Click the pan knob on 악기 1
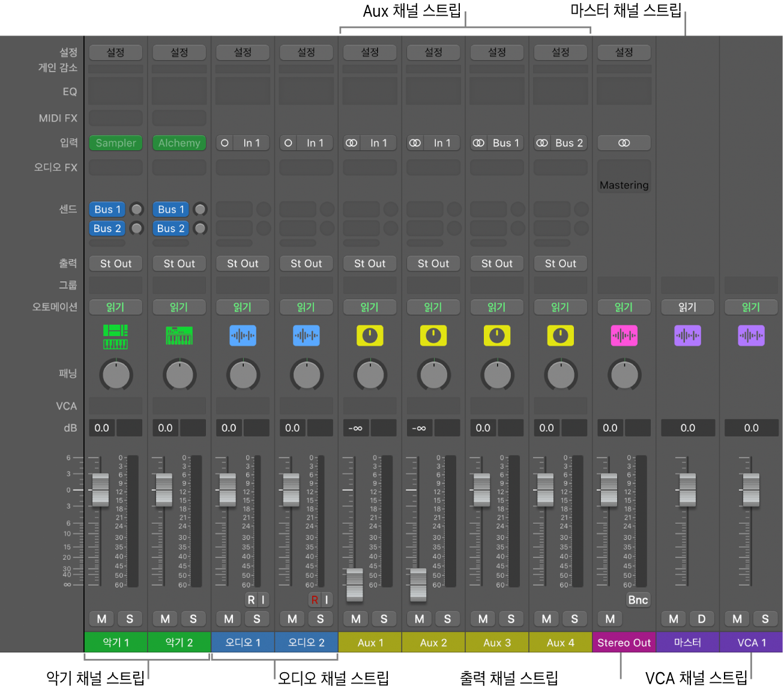The width and height of the screenshot is (784, 692). coord(116,375)
